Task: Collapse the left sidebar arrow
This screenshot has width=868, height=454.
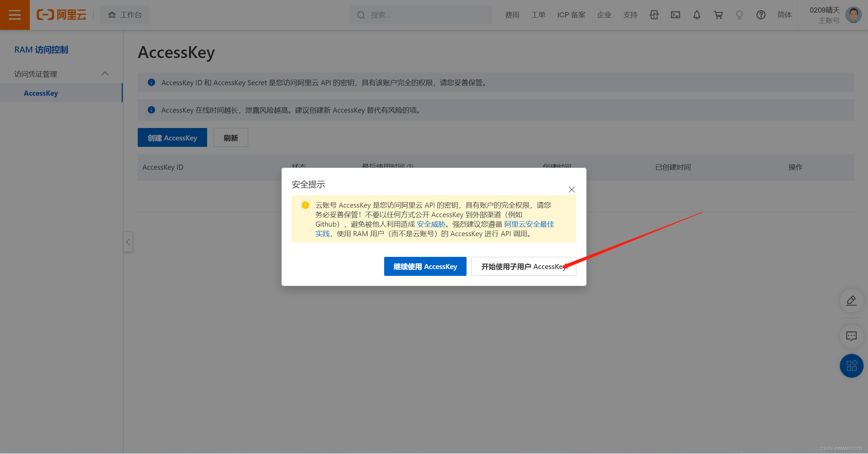Action: pyautogui.click(x=128, y=242)
